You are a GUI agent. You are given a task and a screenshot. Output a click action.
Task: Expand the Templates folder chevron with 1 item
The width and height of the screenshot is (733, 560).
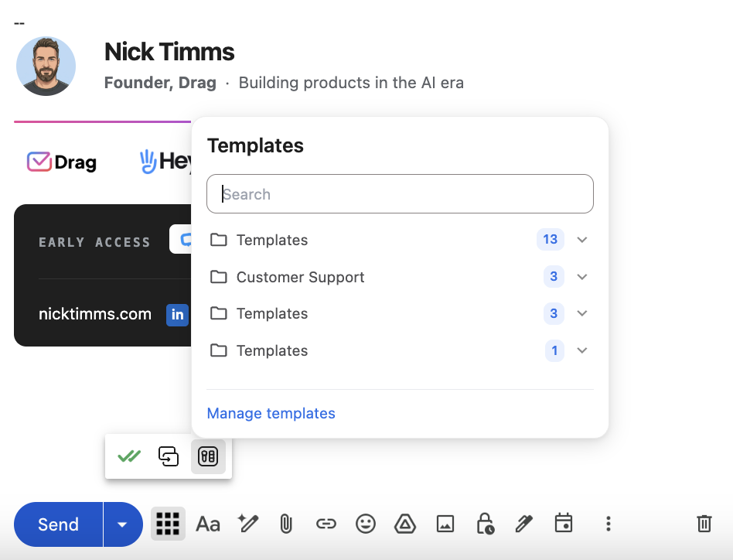pyautogui.click(x=581, y=350)
